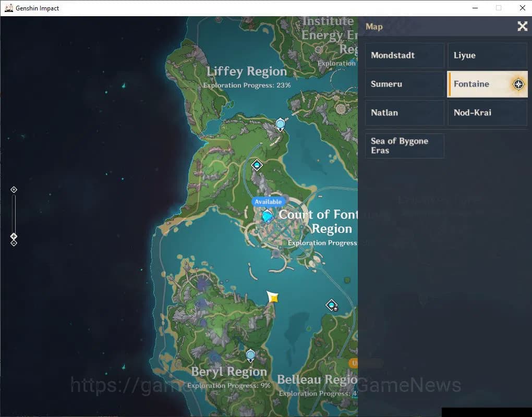Click the Liffey Region label

point(247,71)
